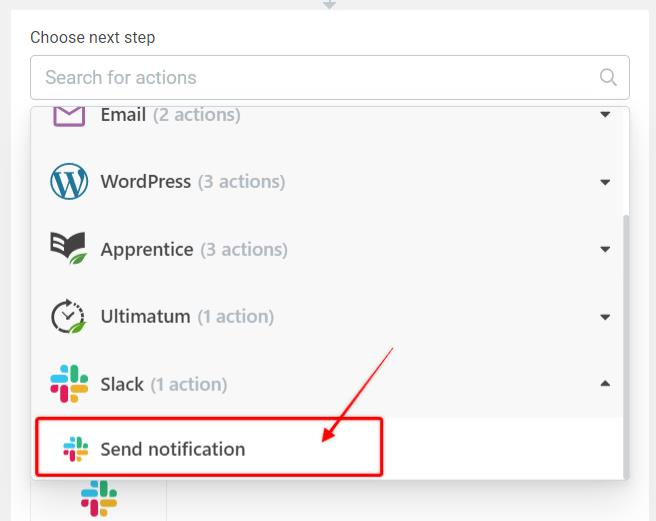Click the search magnifier icon
Viewport: 656px width, 521px height.
click(x=607, y=77)
